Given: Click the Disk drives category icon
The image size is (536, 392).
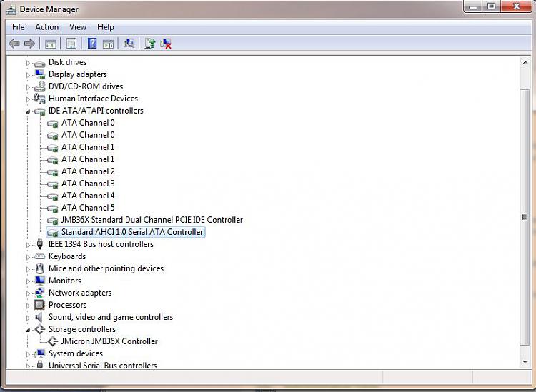Looking at the screenshot, I should (39, 63).
